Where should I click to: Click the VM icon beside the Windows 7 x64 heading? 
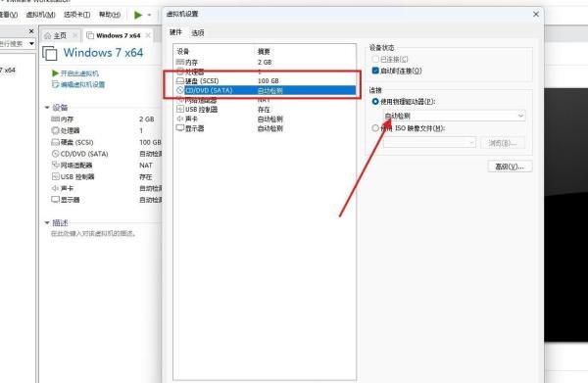point(50,53)
